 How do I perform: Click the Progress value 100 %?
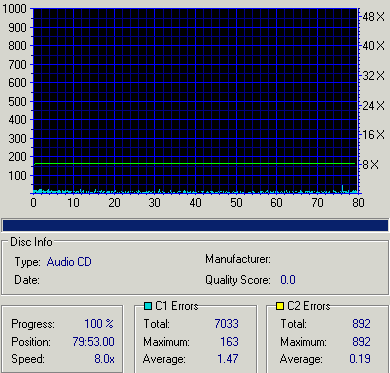[x=99, y=324]
